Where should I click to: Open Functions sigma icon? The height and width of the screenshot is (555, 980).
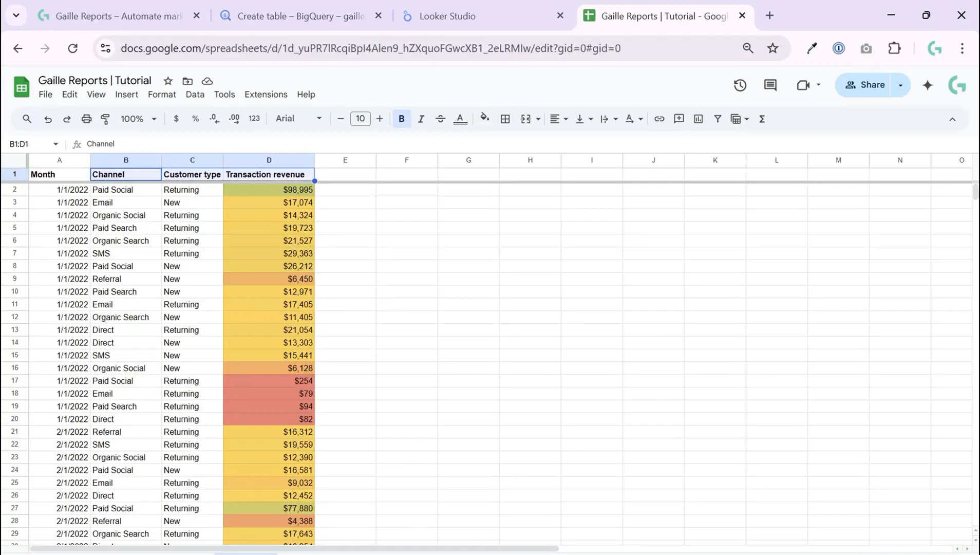tap(762, 119)
